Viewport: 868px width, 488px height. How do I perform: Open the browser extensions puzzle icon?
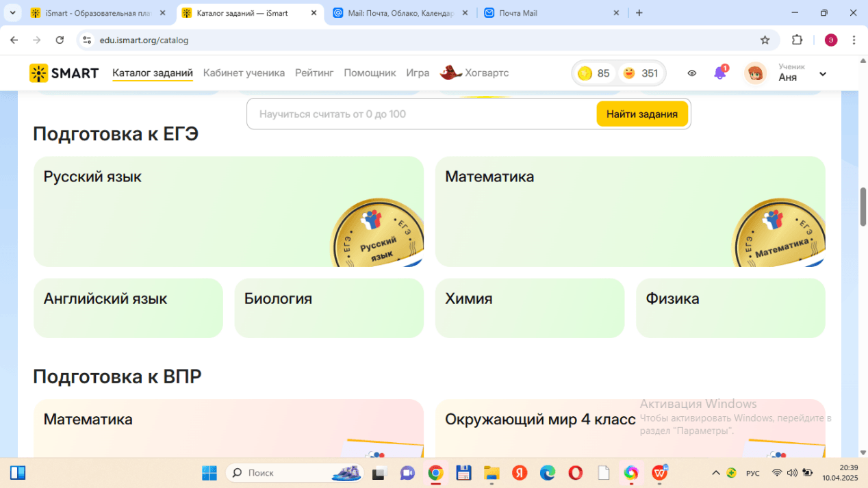(797, 40)
